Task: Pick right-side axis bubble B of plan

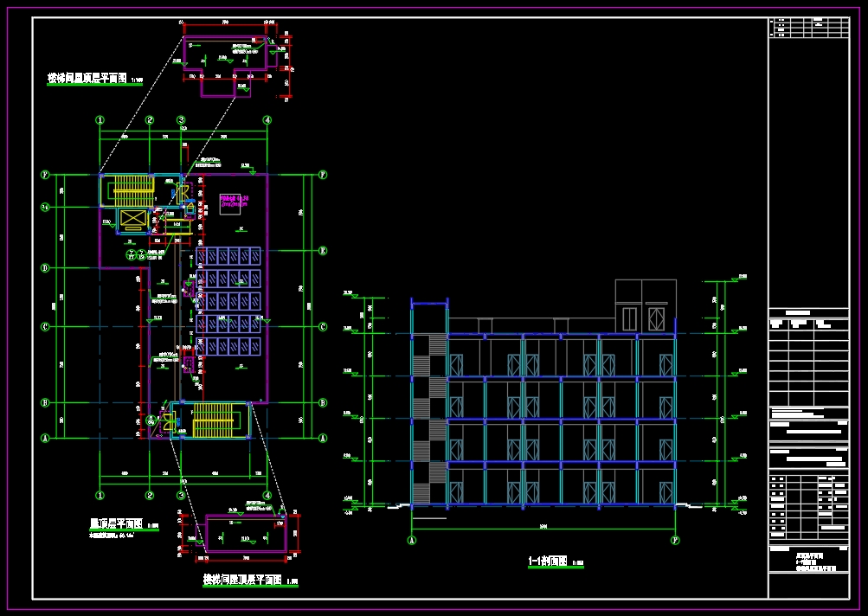Action: pos(324,403)
